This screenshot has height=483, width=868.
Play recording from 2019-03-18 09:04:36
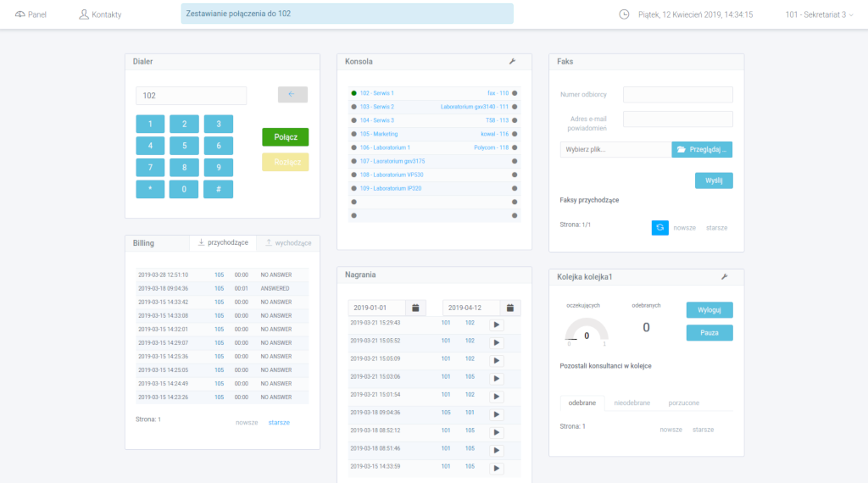click(497, 414)
